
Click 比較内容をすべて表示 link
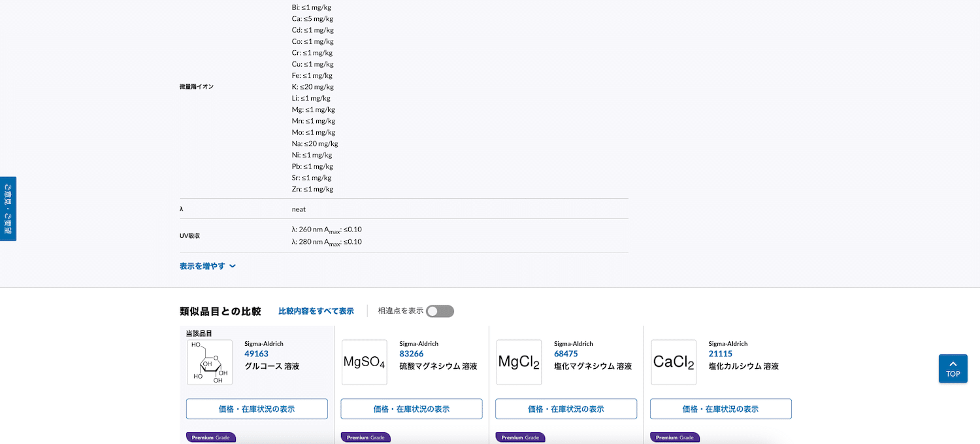[x=316, y=311]
